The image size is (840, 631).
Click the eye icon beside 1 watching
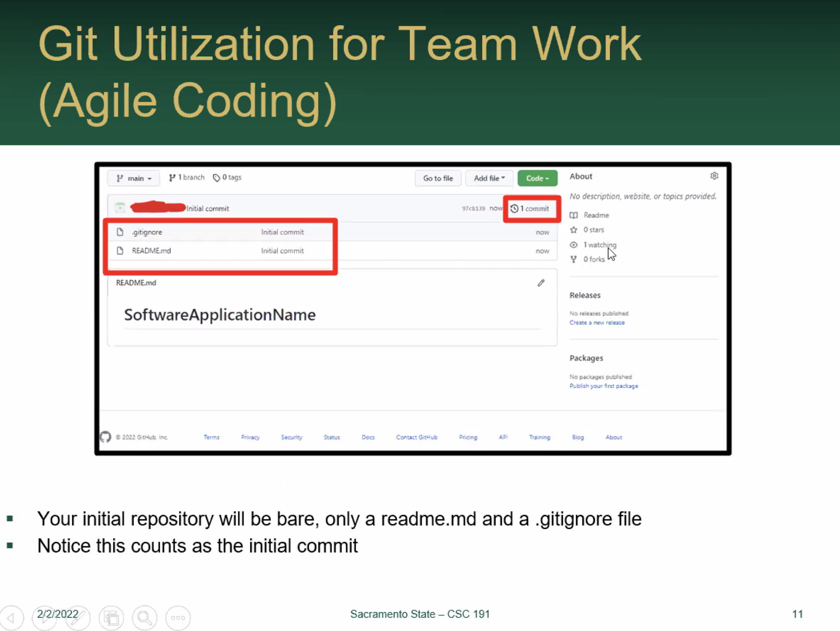point(574,245)
